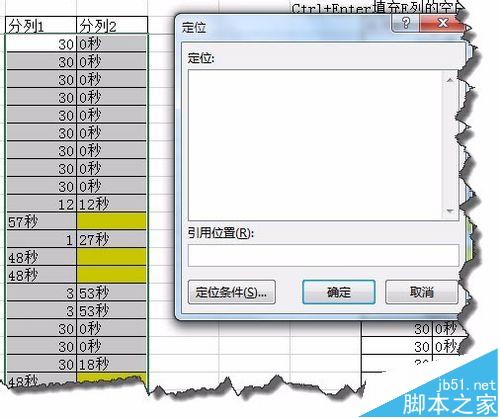Click the 定位 list scroll up arrow
The image size is (500, 419).
point(450,80)
